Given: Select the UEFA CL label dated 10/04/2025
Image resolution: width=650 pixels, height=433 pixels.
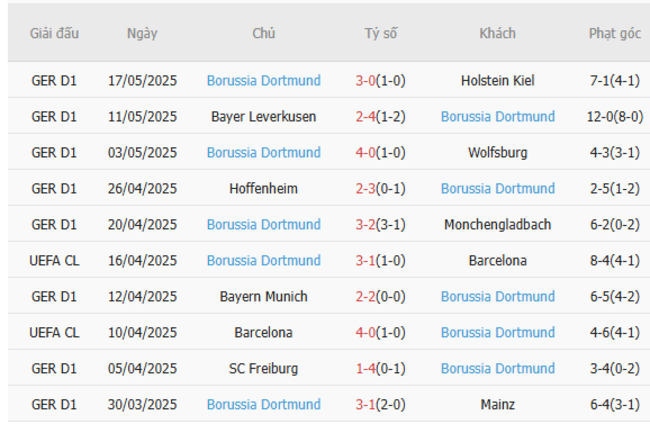Looking at the screenshot, I should [54, 332].
